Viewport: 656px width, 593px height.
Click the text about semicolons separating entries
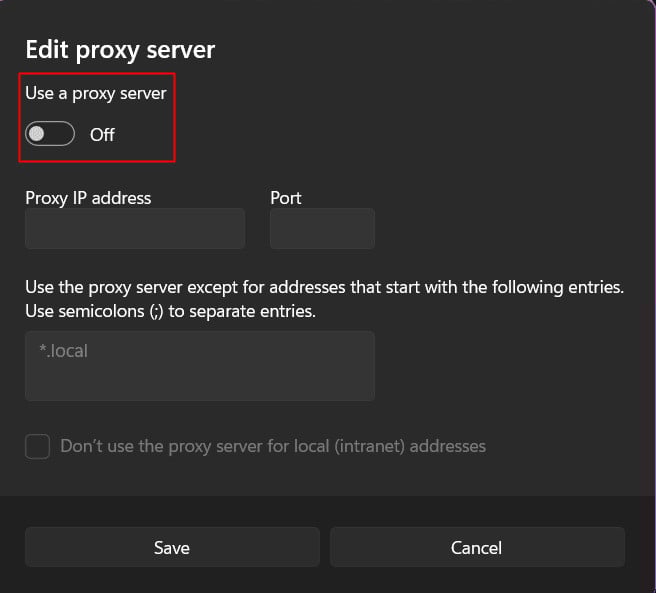(x=170, y=311)
